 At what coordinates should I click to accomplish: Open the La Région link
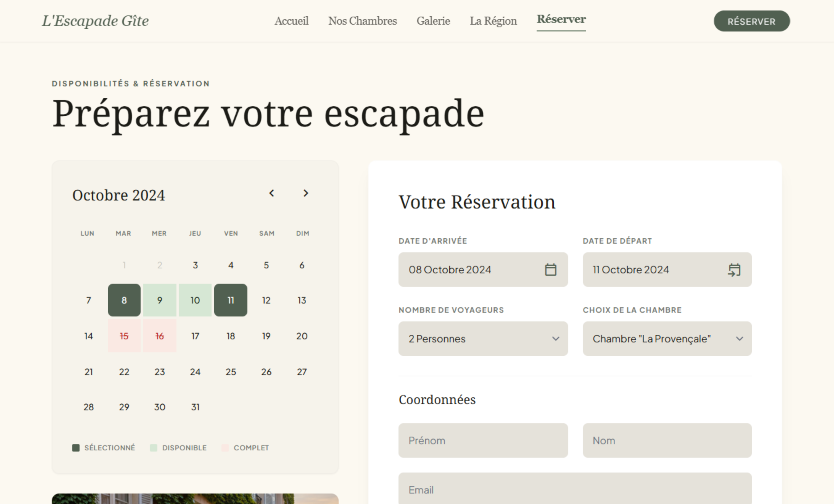click(x=493, y=21)
